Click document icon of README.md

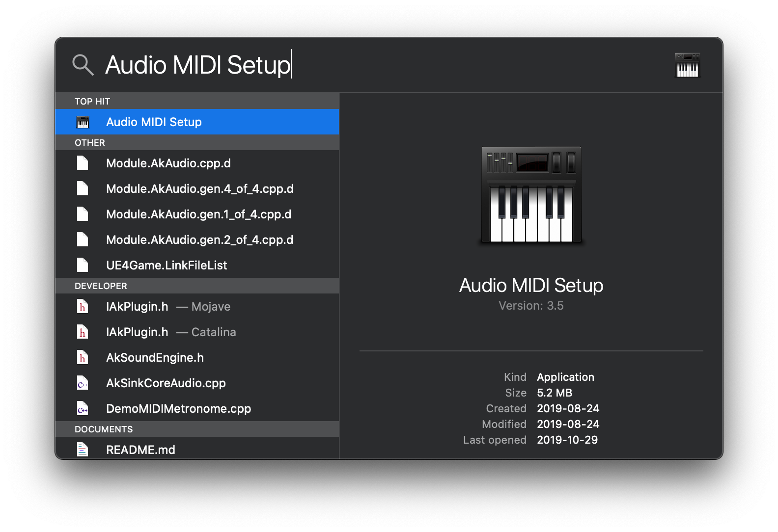[83, 450]
